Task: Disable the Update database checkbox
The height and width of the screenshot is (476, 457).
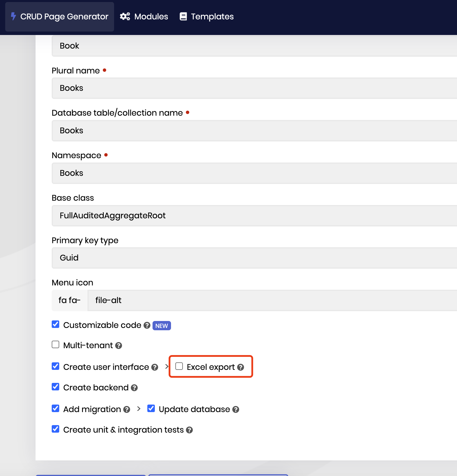Action: [151, 408]
